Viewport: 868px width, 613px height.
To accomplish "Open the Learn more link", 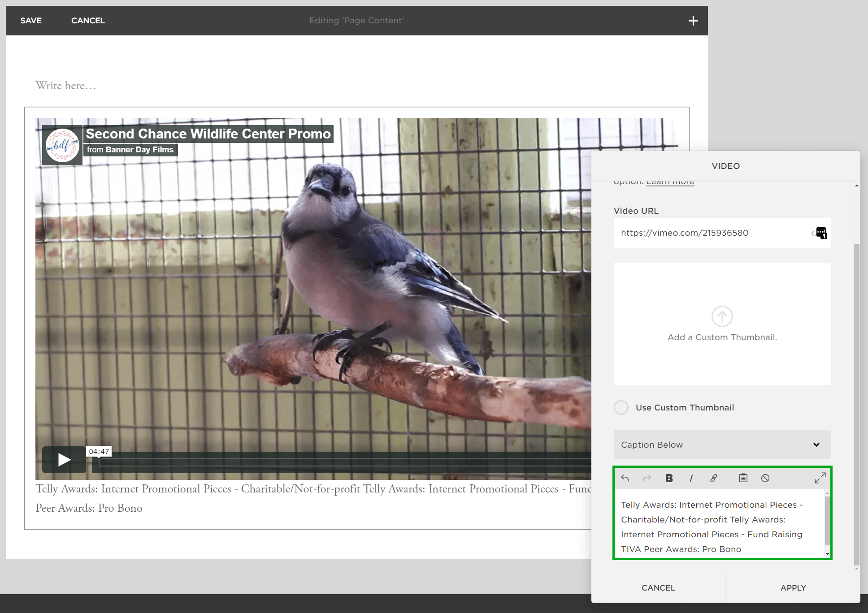I will point(670,182).
